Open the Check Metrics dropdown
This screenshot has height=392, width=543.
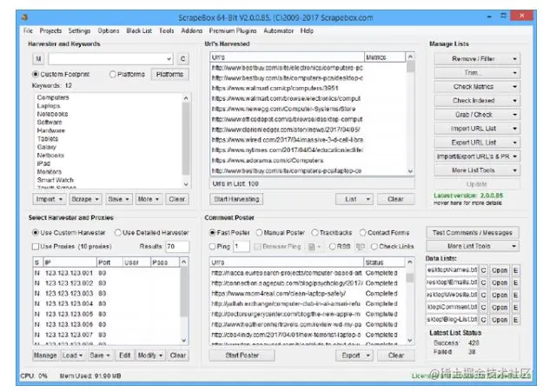coord(477,87)
